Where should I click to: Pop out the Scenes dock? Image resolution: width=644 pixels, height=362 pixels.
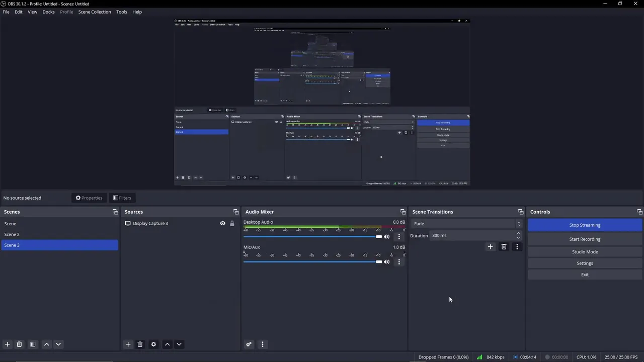(115, 212)
